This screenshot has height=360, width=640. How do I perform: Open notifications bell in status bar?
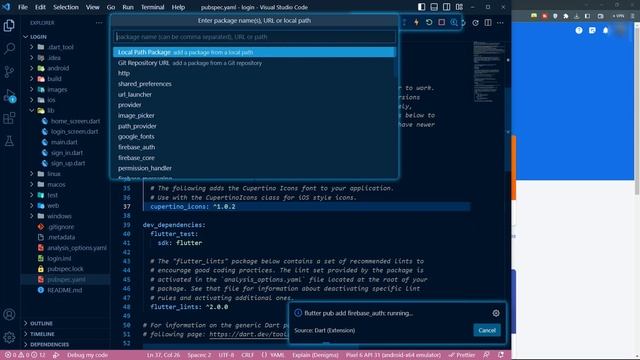501,355
